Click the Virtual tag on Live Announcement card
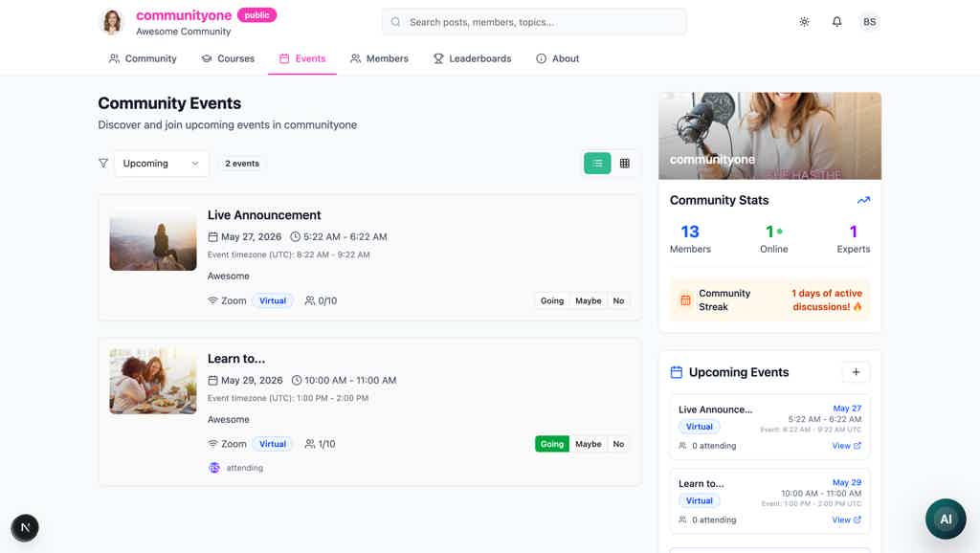 click(x=273, y=300)
